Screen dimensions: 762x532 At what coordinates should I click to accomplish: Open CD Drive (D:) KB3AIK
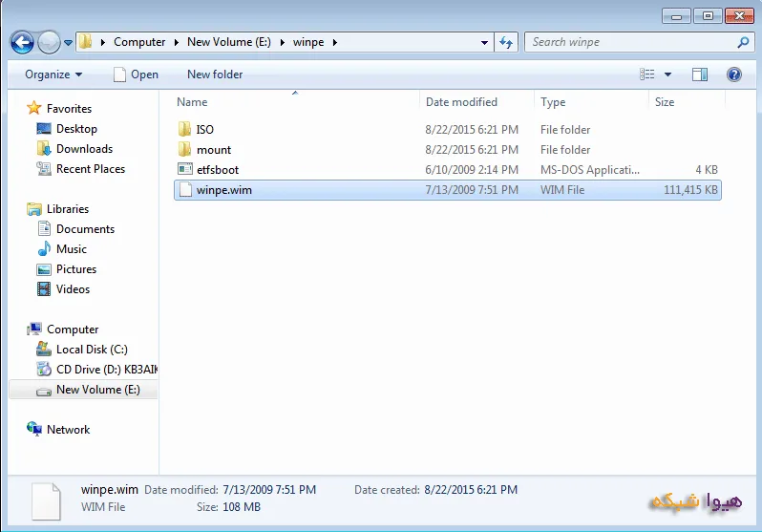click(107, 370)
